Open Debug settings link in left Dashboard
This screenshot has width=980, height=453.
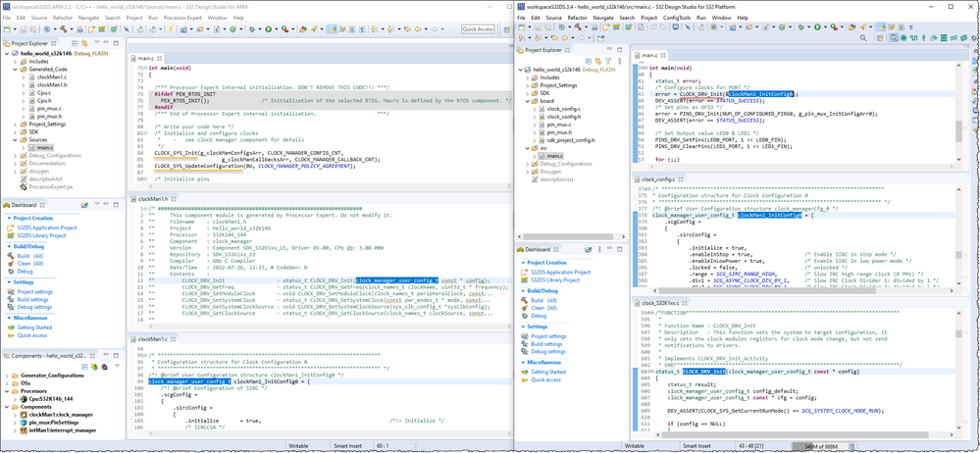pyautogui.click(x=34, y=307)
